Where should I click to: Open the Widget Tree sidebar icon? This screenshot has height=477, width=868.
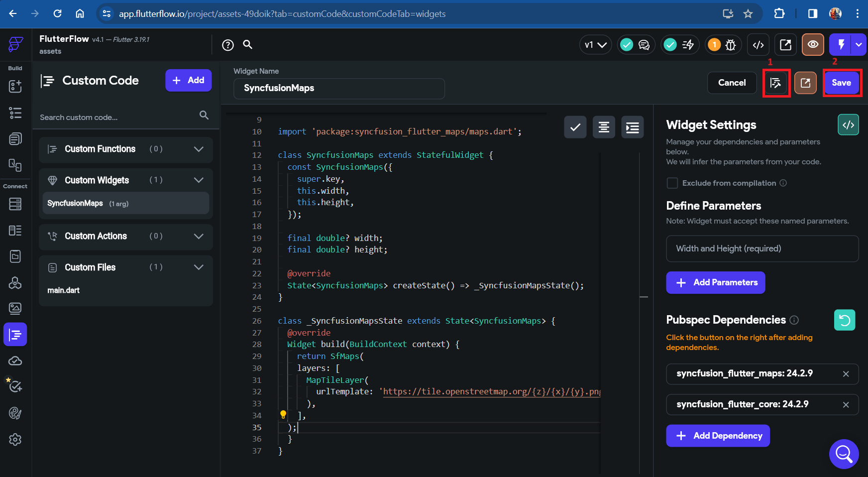(15, 113)
